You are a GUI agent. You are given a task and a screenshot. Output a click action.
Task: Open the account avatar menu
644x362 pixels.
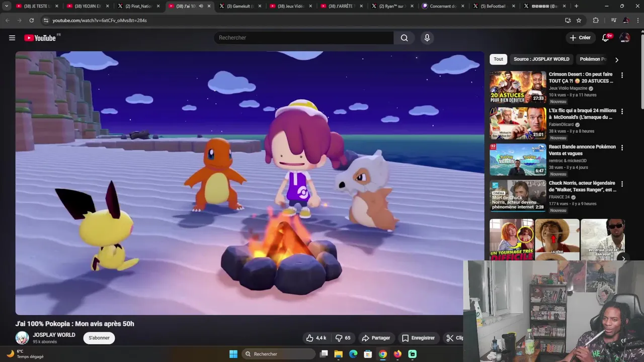(x=625, y=38)
